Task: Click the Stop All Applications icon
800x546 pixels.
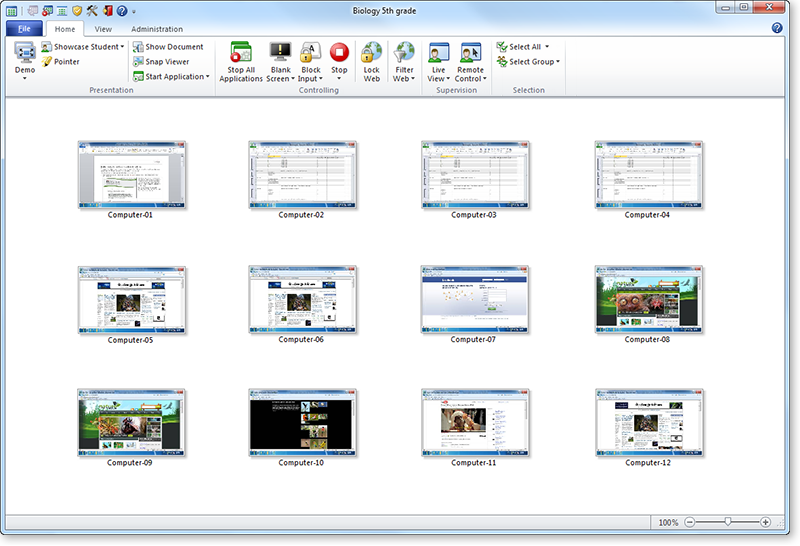Action: (x=241, y=54)
